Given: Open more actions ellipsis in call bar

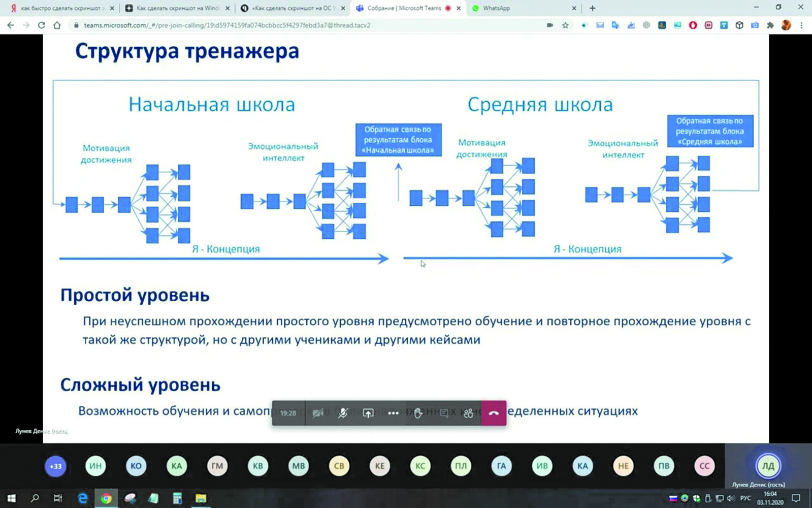Looking at the screenshot, I should pyautogui.click(x=393, y=413).
